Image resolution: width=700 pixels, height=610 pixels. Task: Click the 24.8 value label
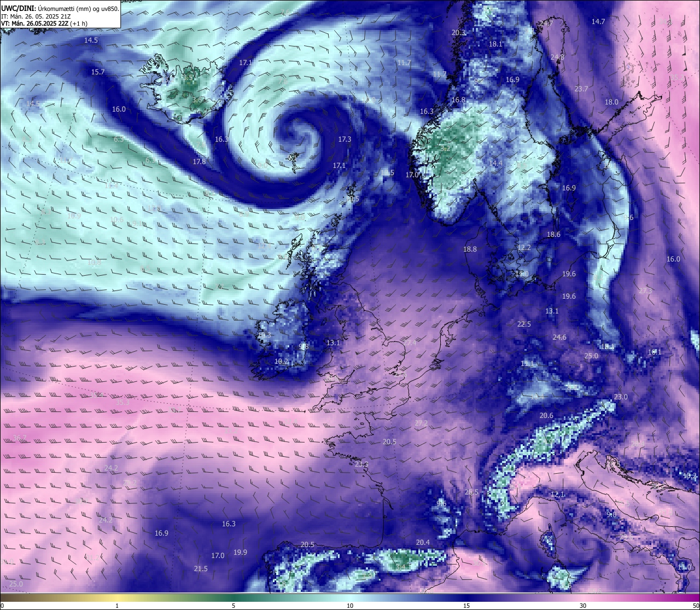(x=557, y=57)
